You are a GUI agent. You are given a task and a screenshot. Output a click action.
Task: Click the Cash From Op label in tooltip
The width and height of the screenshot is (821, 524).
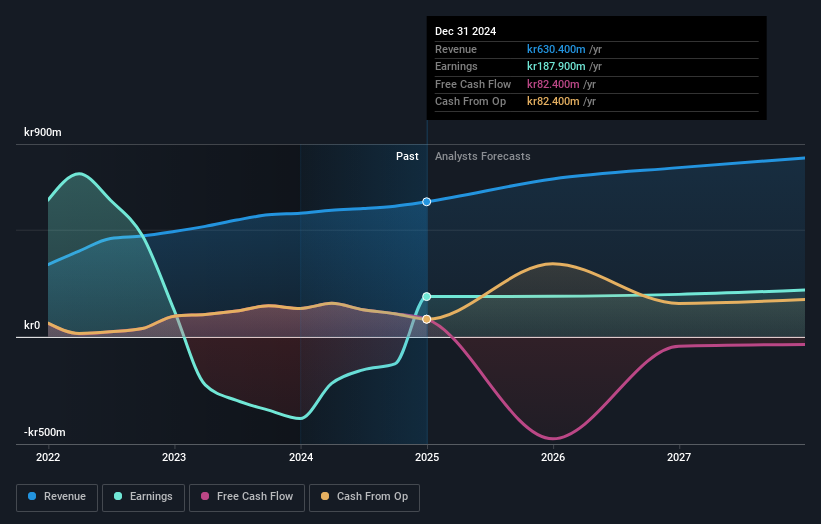pyautogui.click(x=470, y=101)
